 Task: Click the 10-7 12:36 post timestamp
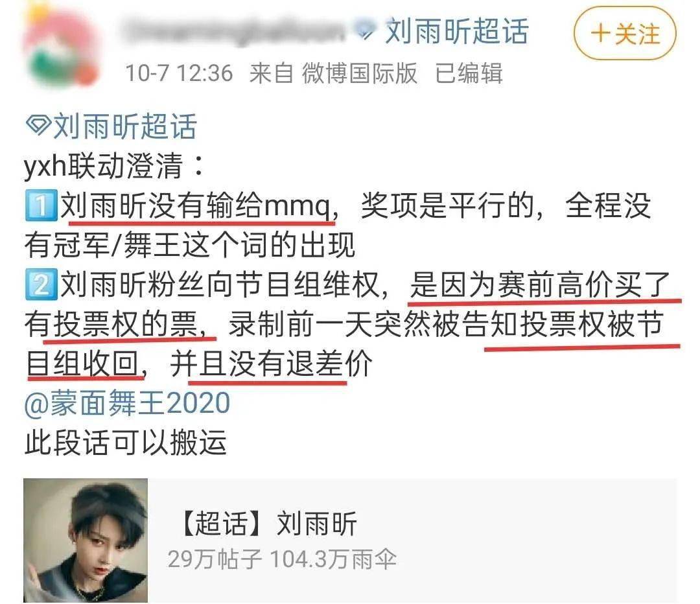point(179,73)
